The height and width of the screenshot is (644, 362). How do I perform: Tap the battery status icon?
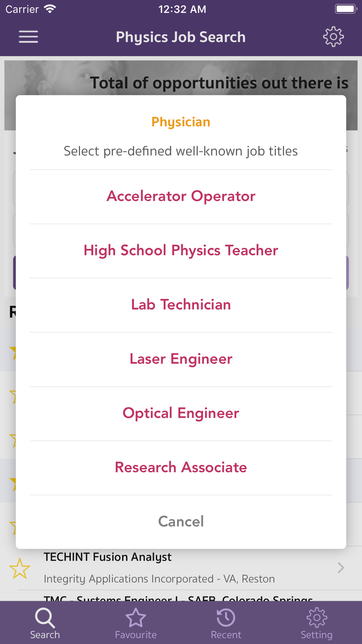click(x=345, y=9)
